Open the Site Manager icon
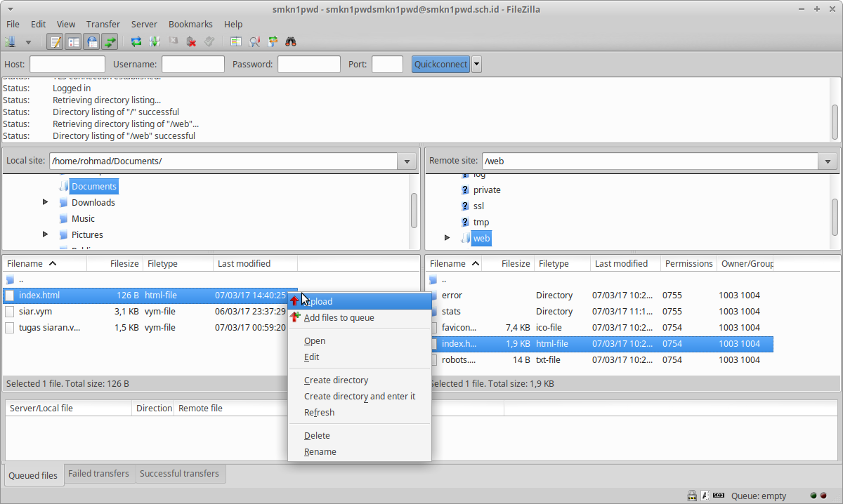The height and width of the screenshot is (504, 843). coord(11,42)
